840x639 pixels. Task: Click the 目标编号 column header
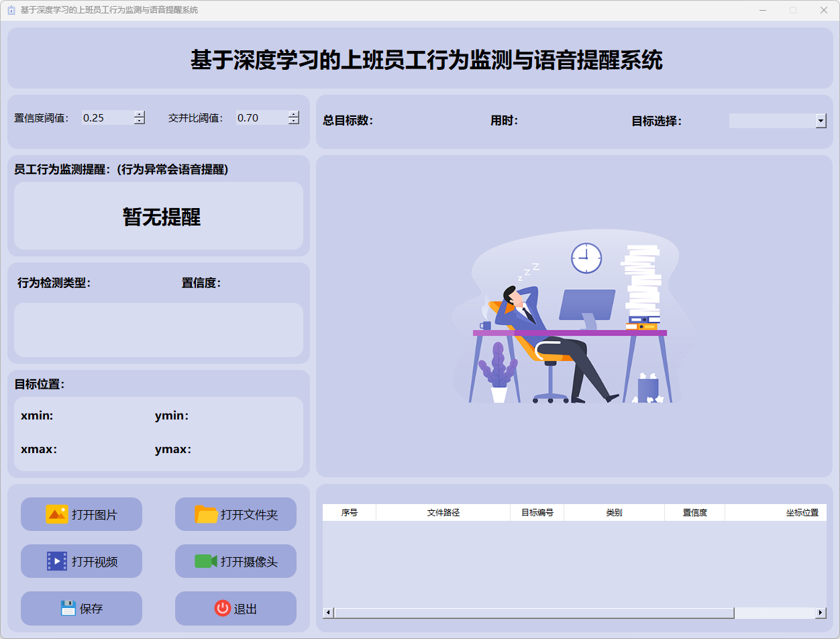[x=537, y=512]
